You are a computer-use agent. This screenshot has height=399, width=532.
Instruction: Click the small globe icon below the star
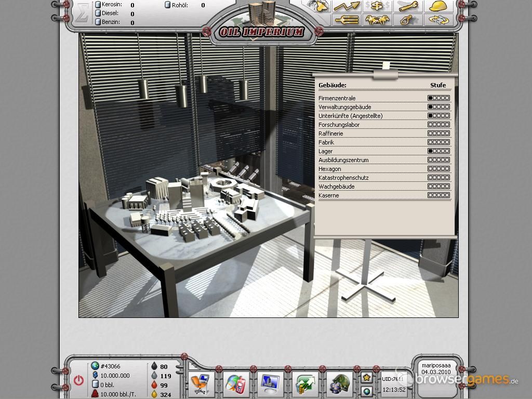point(366,391)
